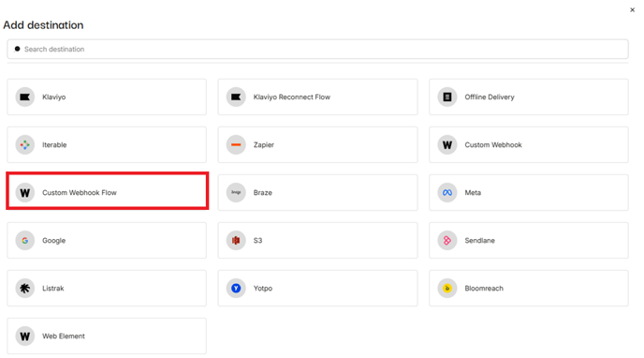Click the Sendlane pink logo icon
Image resolution: width=644 pixels, height=358 pixels.
pyautogui.click(x=447, y=241)
